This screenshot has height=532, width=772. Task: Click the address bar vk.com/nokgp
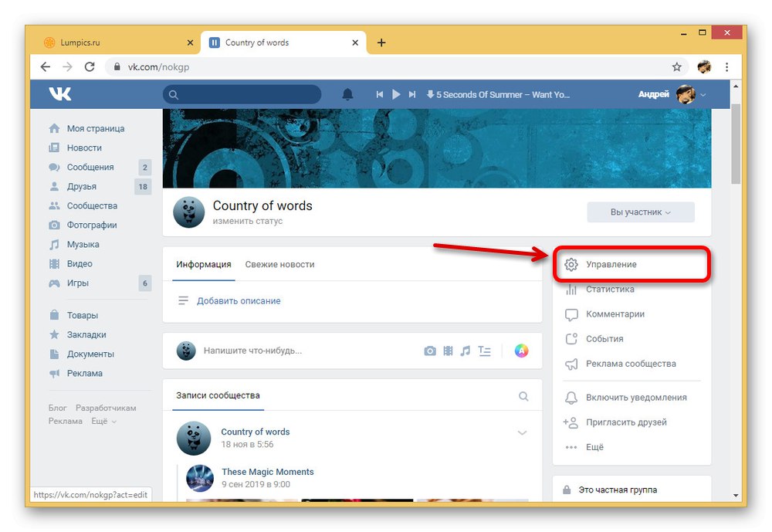[x=158, y=67]
